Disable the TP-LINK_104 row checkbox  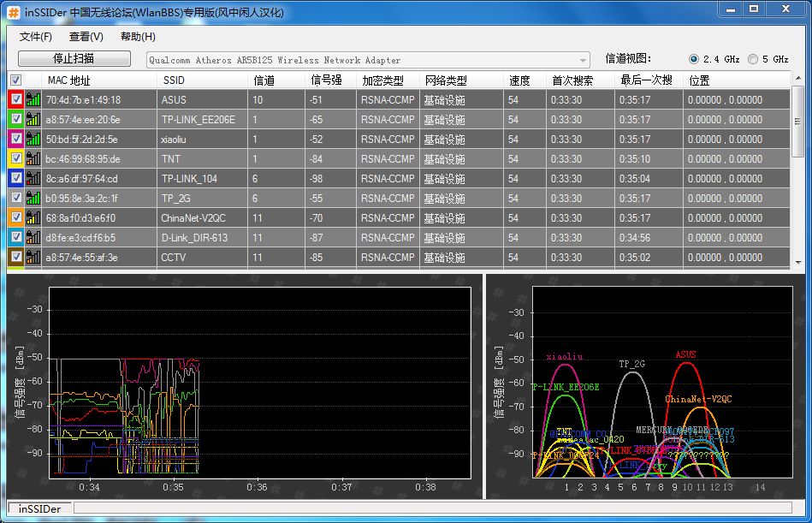pos(16,177)
